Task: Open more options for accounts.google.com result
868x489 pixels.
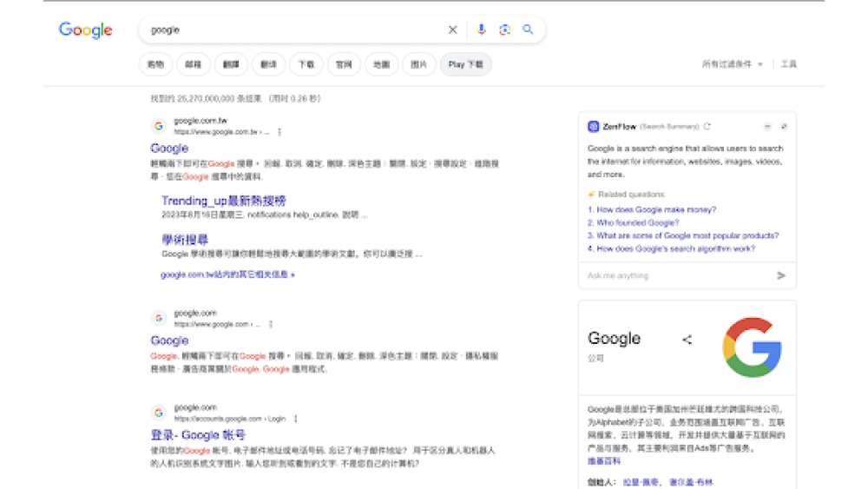Action: click(x=296, y=419)
